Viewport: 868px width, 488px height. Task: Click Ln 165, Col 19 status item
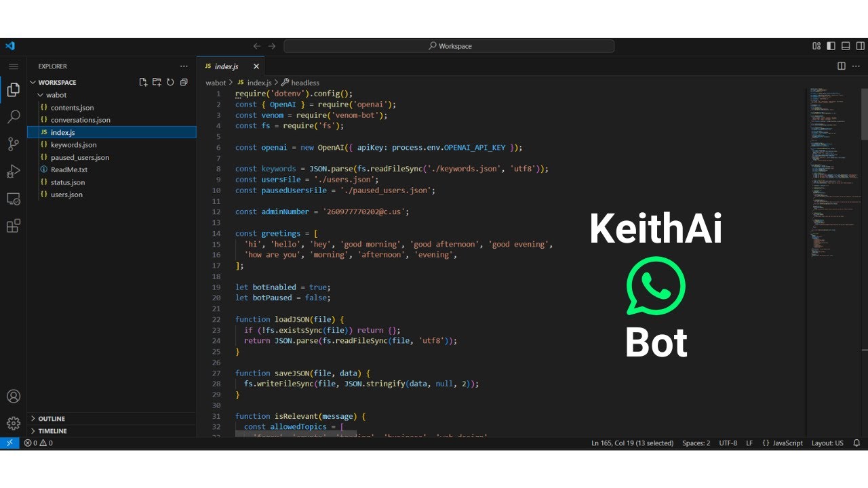[632, 443]
